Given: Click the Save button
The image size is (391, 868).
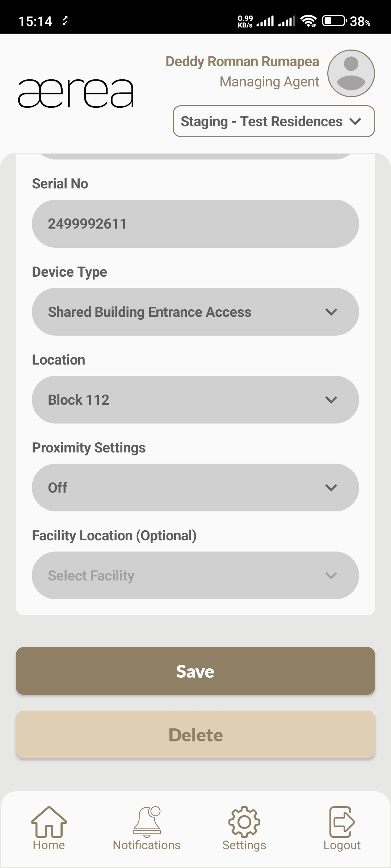Looking at the screenshot, I should (195, 671).
